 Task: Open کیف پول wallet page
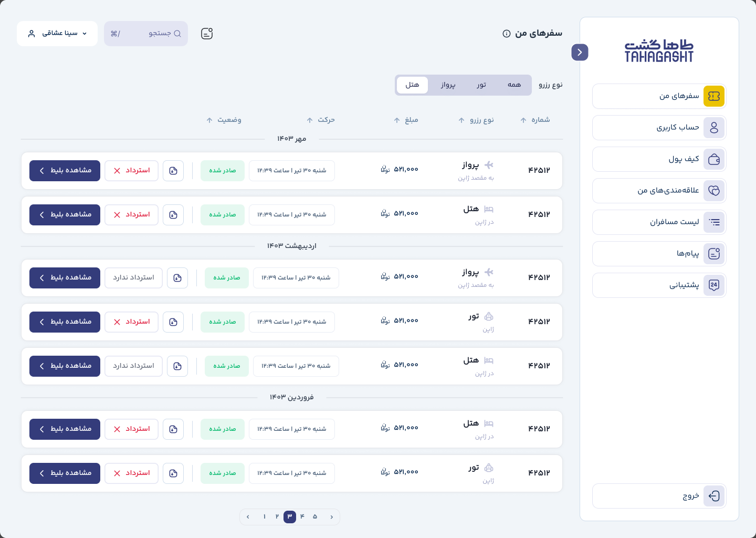pyautogui.click(x=659, y=159)
